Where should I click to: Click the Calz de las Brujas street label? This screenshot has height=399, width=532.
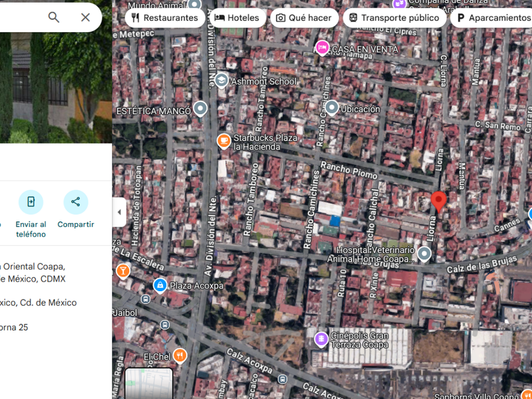[482, 265]
